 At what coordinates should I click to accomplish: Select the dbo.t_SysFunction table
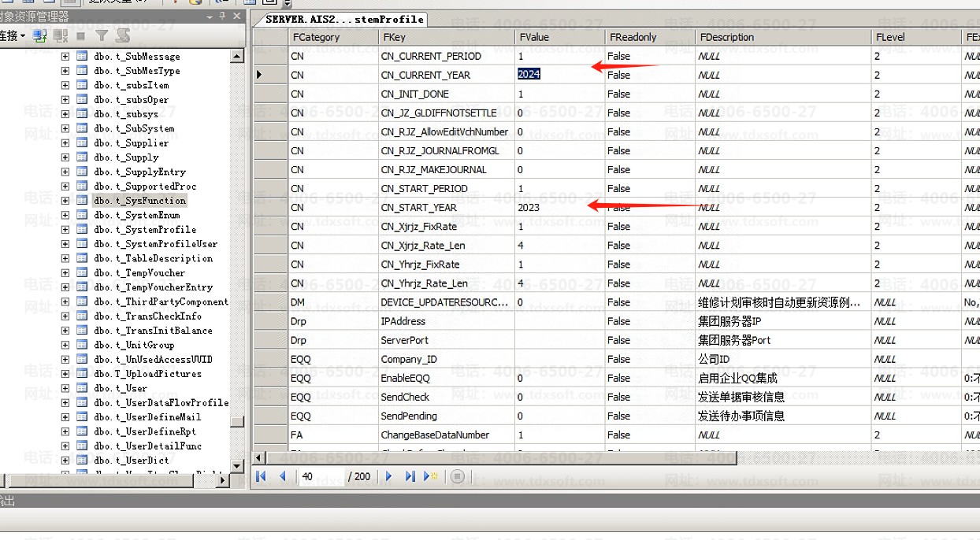[x=139, y=201]
